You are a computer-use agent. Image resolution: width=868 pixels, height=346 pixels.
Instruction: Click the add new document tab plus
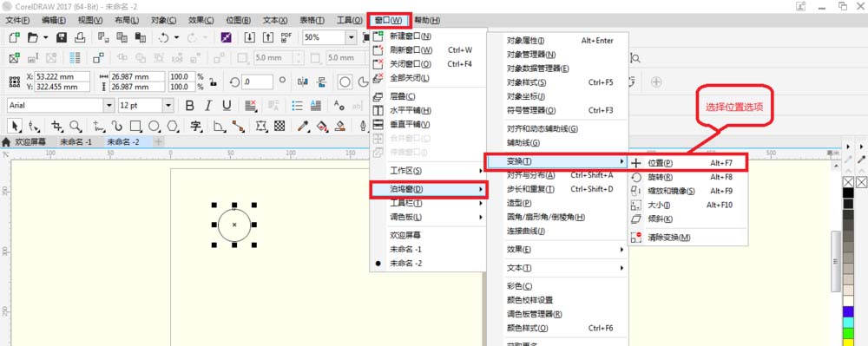click(158, 142)
